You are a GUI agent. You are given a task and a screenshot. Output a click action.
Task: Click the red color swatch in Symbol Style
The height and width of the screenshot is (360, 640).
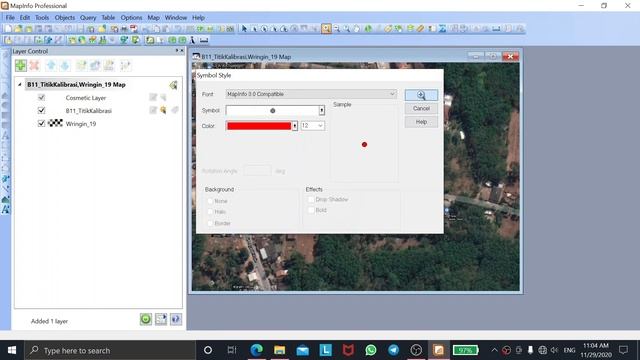[x=259, y=126]
